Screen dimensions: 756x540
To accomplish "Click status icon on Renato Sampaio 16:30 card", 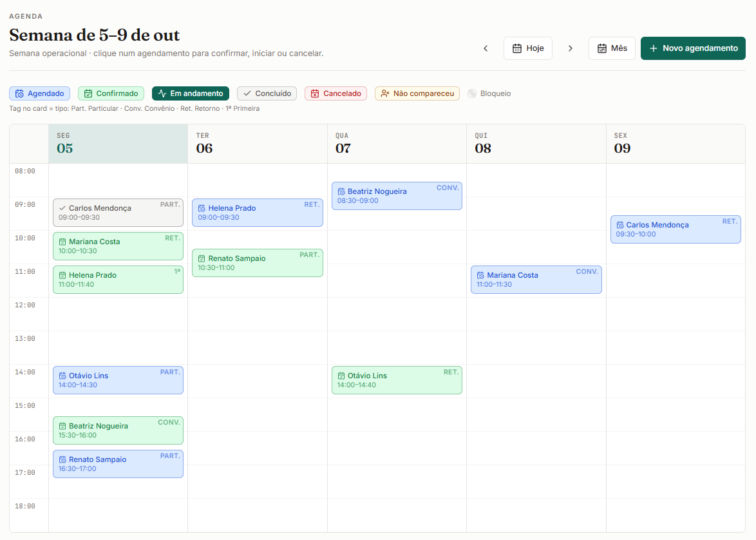I will 62,460.
